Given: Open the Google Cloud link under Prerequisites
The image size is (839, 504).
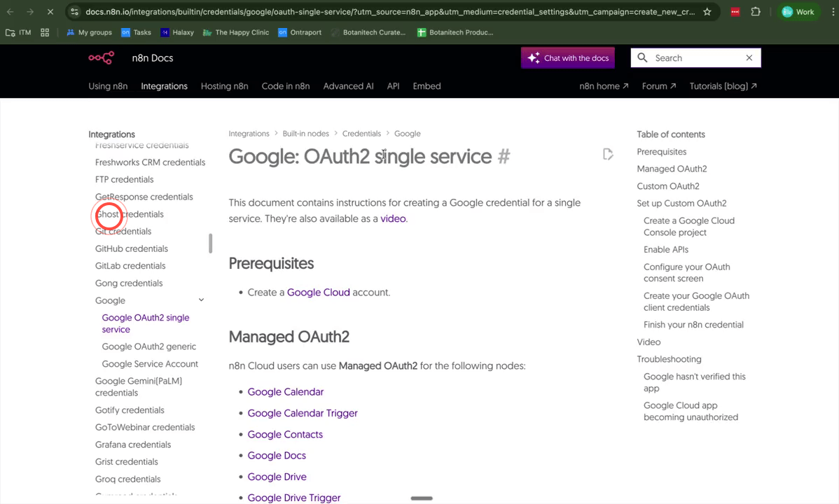Looking at the screenshot, I should coord(318,292).
